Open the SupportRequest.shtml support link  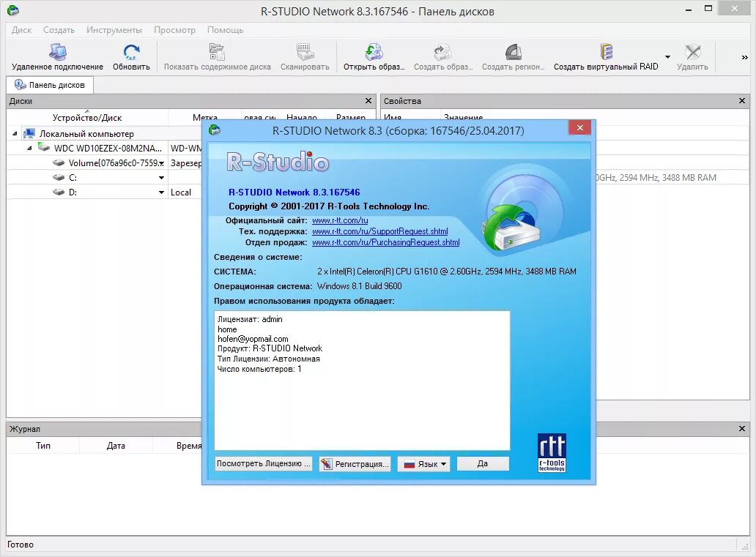(x=380, y=231)
